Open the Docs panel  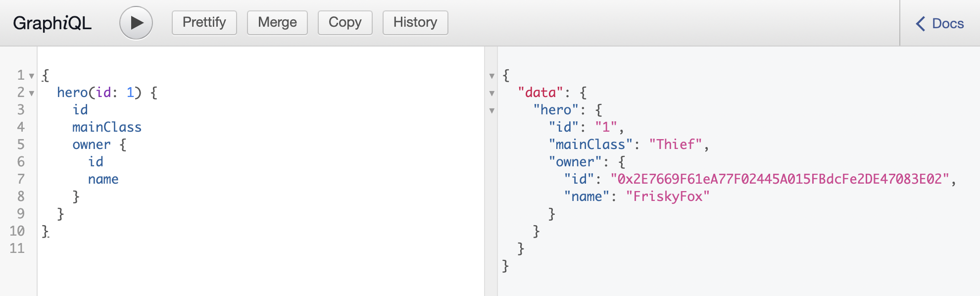point(939,23)
